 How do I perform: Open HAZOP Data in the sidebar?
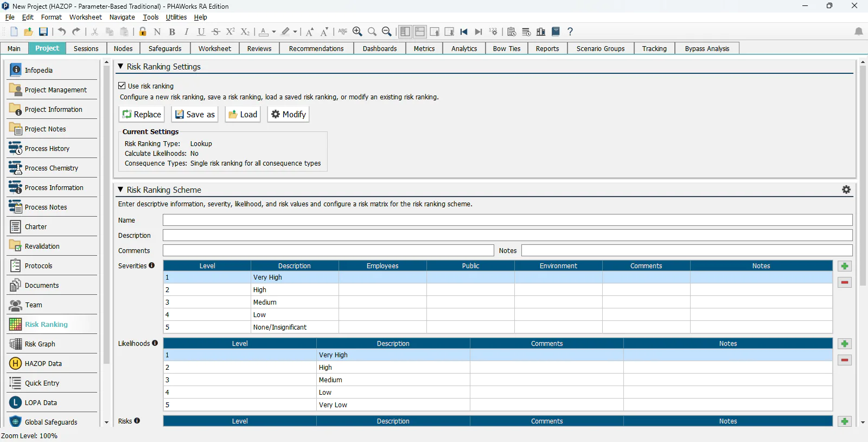coord(52,363)
